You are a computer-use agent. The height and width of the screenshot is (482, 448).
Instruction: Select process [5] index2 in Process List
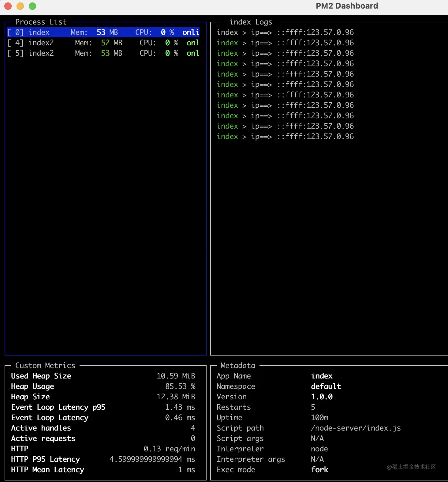103,53
